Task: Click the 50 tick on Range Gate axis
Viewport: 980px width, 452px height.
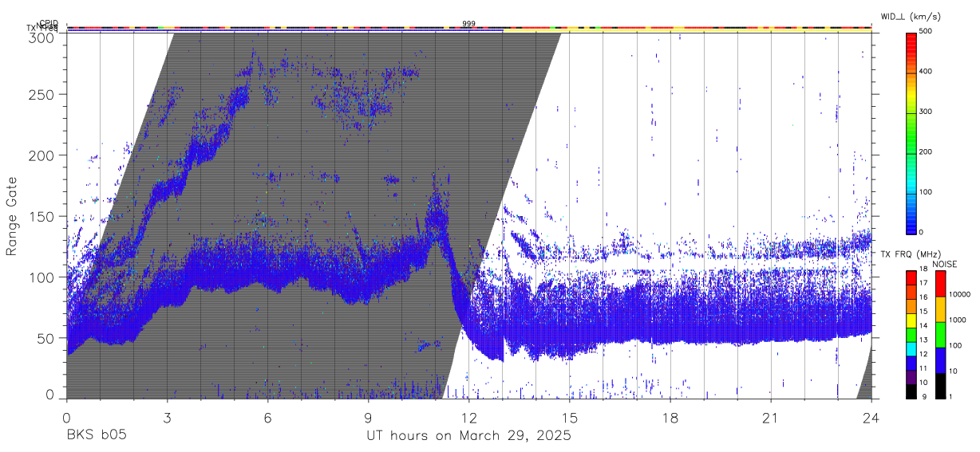Action: tap(46, 337)
